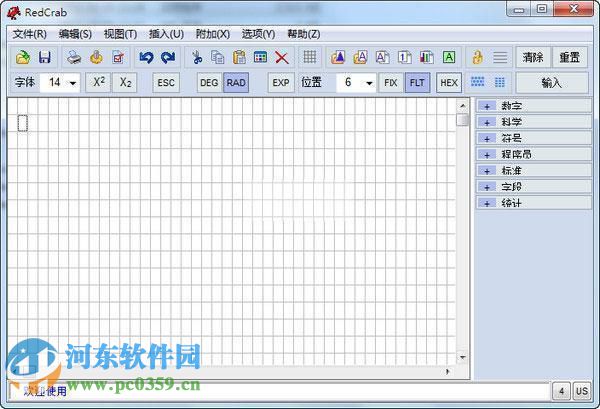Click the sparse dotted grid icon
600x409 pixels.
pyautogui.click(x=500, y=82)
